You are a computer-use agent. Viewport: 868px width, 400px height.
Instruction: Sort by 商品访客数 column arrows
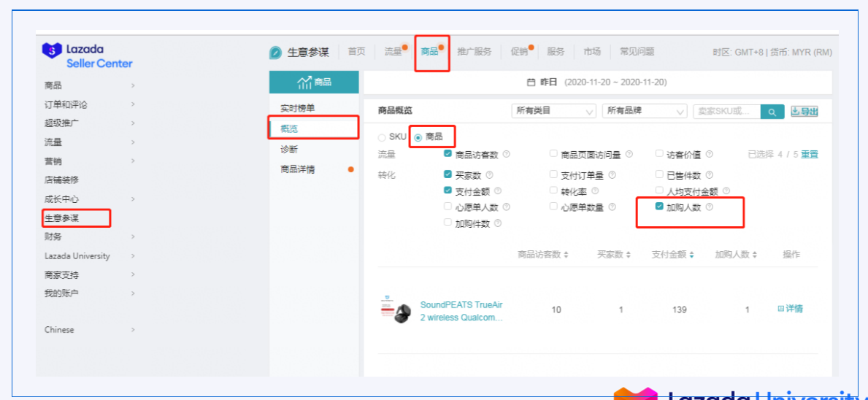(566, 255)
